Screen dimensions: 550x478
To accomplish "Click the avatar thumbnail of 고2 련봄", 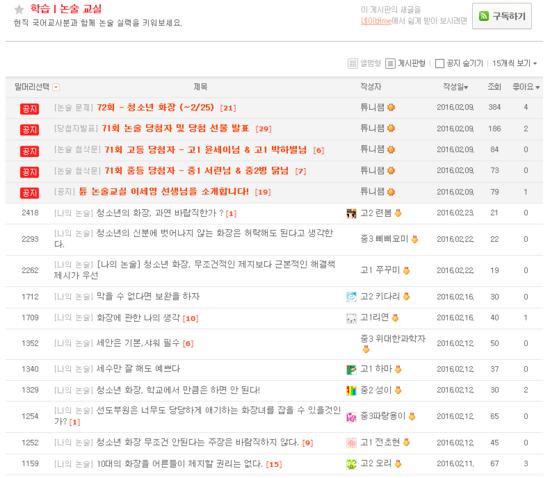I will coord(351,213).
